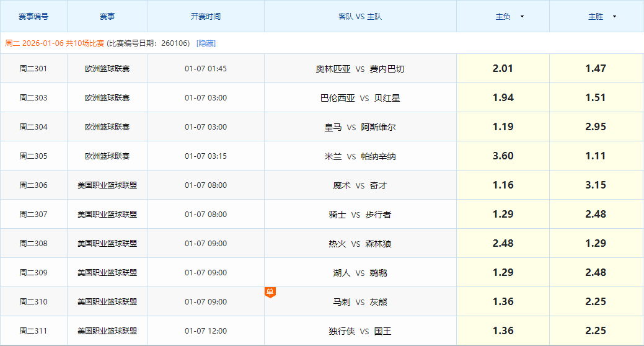644x346 pixels.
Task: Click match number 周二305
Action: click(x=33, y=156)
